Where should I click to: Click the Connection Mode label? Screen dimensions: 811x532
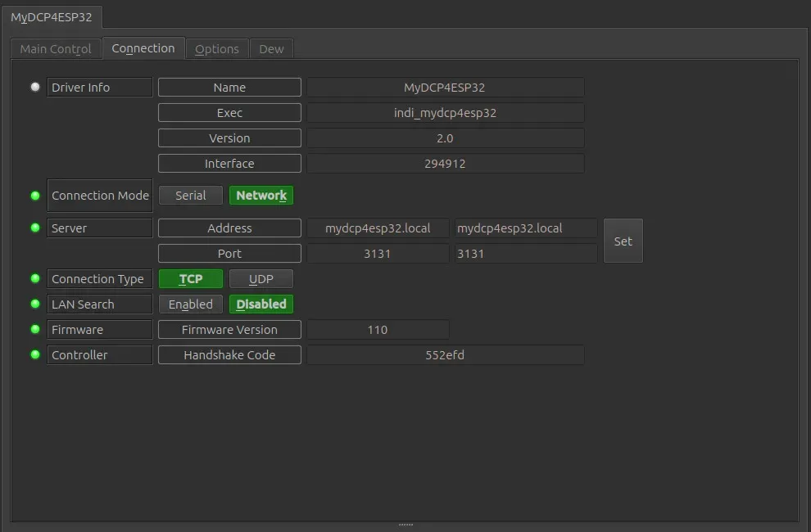(100, 196)
